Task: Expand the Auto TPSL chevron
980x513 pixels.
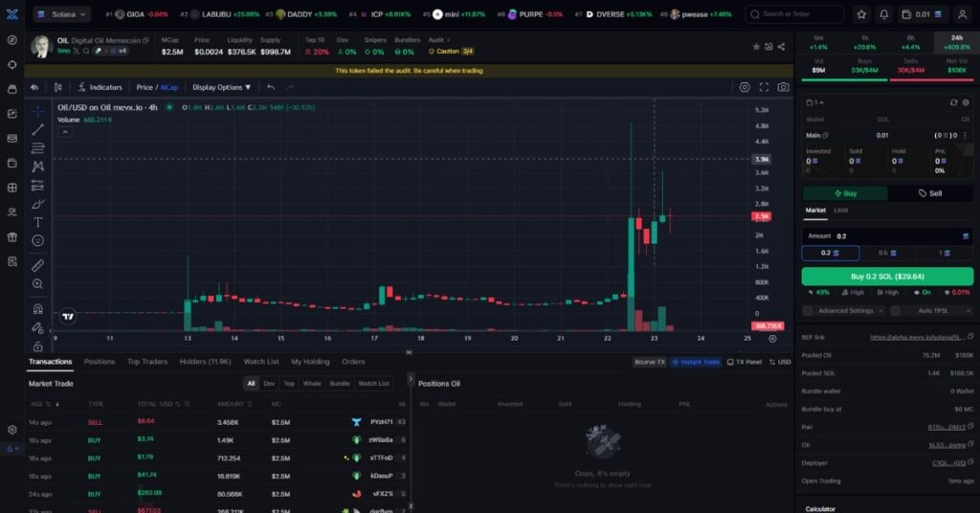Action: pyautogui.click(x=969, y=310)
